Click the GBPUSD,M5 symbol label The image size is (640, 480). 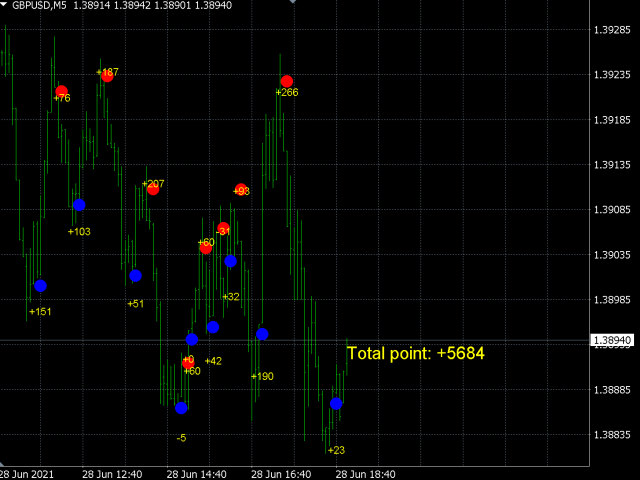(39, 6)
